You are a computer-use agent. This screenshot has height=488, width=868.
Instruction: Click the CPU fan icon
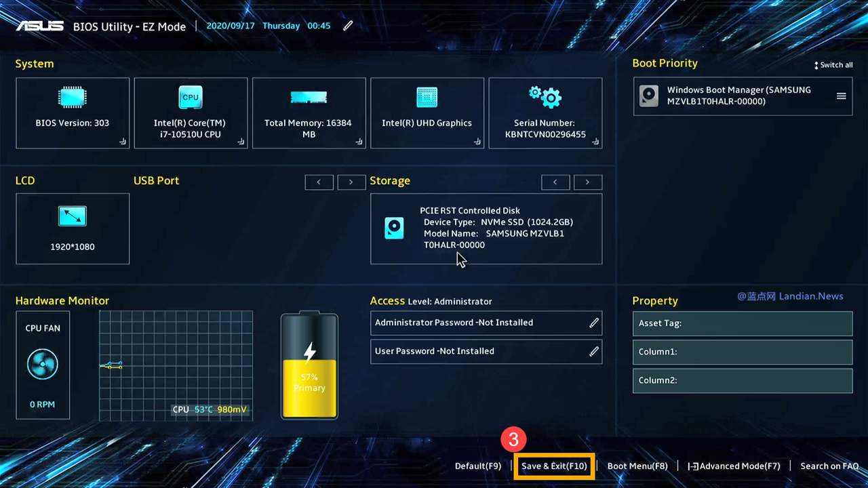pos(43,365)
